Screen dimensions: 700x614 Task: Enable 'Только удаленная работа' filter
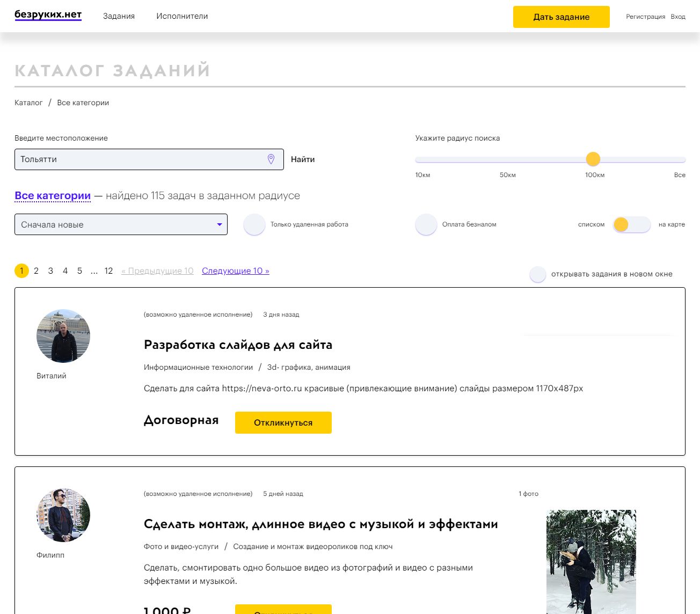254,224
